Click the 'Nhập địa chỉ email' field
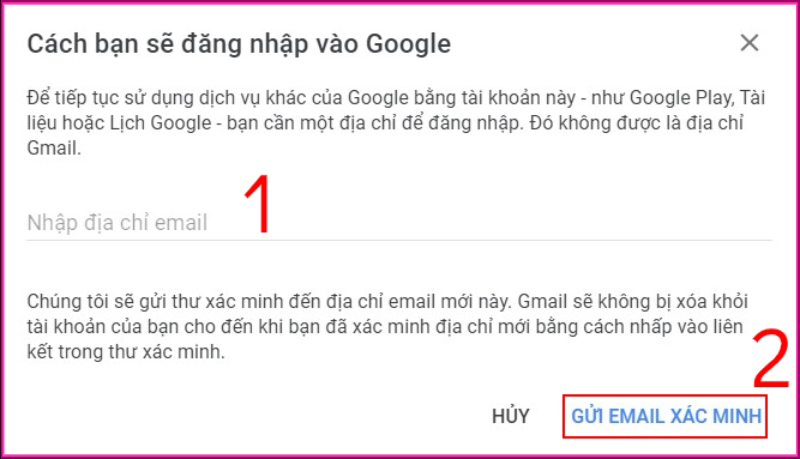This screenshot has width=800, height=459. pyautogui.click(x=399, y=223)
